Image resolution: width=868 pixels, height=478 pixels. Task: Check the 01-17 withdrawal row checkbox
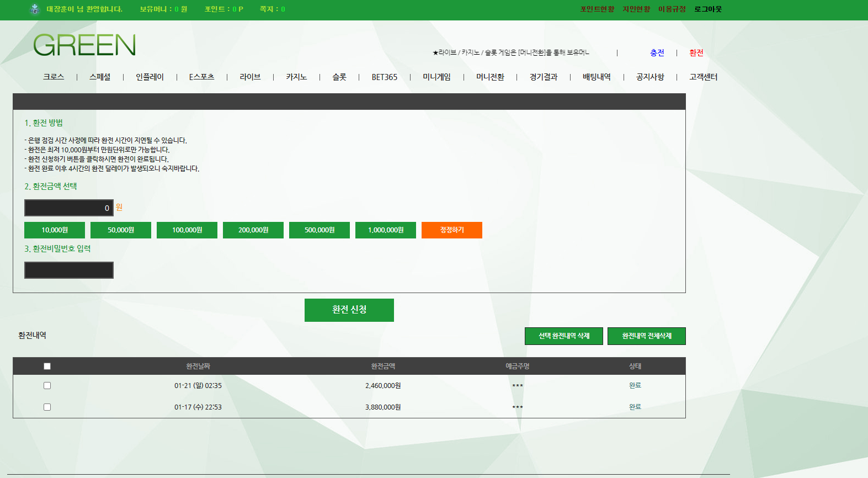[x=47, y=407]
